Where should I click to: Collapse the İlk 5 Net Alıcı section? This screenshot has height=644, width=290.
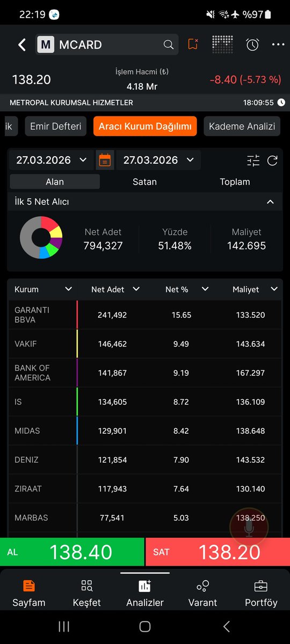tap(271, 202)
